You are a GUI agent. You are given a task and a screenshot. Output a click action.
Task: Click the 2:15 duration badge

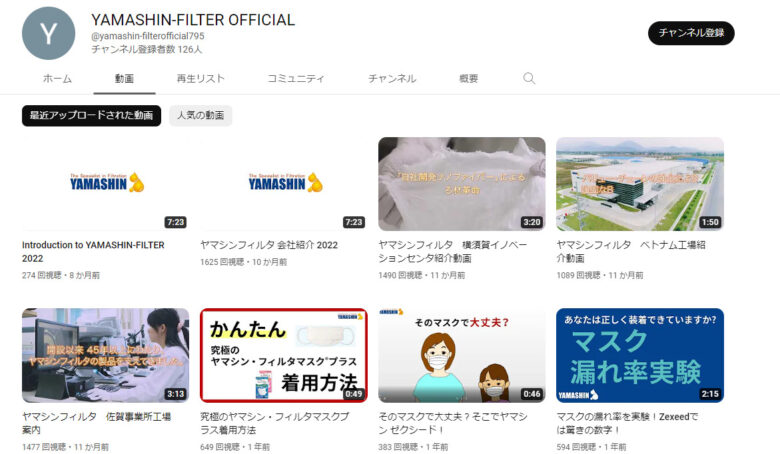pos(709,394)
